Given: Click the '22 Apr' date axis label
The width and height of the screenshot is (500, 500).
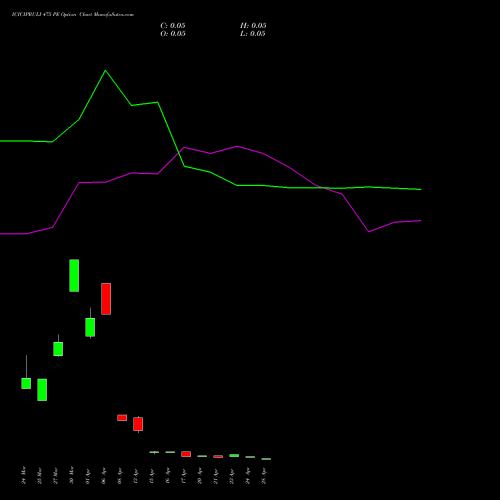Looking at the screenshot, I should (231, 475).
